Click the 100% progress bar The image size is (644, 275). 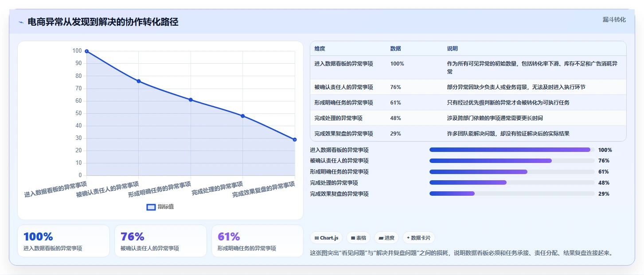pyautogui.click(x=512, y=150)
